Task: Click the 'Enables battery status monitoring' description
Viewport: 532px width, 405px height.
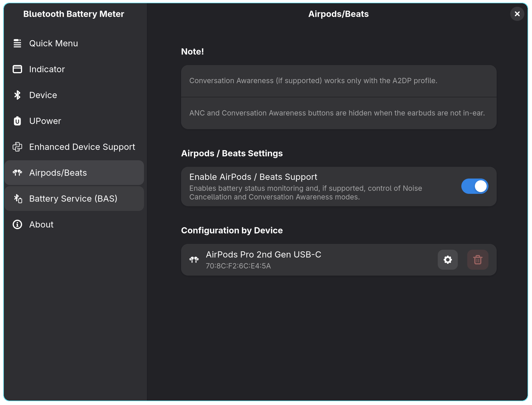Action: pyautogui.click(x=306, y=193)
